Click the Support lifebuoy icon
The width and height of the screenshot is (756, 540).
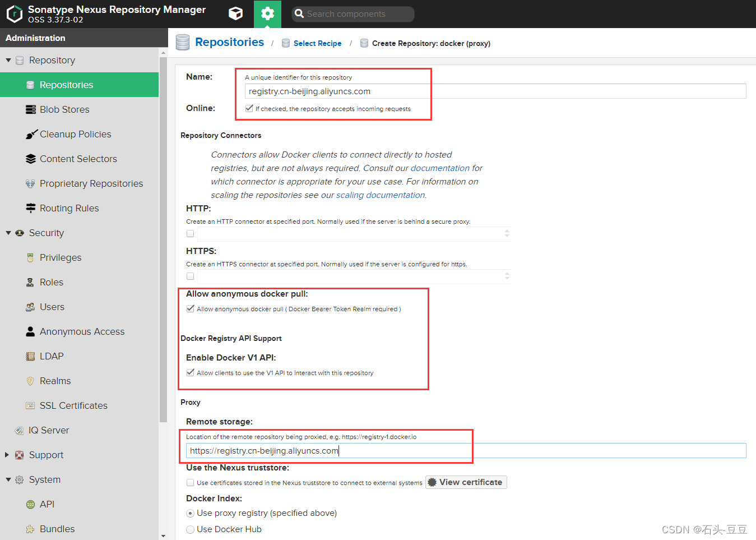point(20,455)
